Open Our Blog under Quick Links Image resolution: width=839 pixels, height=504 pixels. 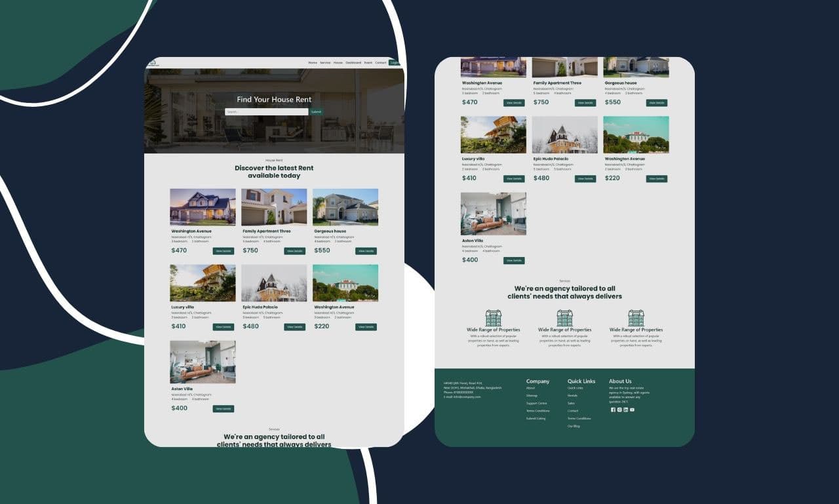pos(574,426)
